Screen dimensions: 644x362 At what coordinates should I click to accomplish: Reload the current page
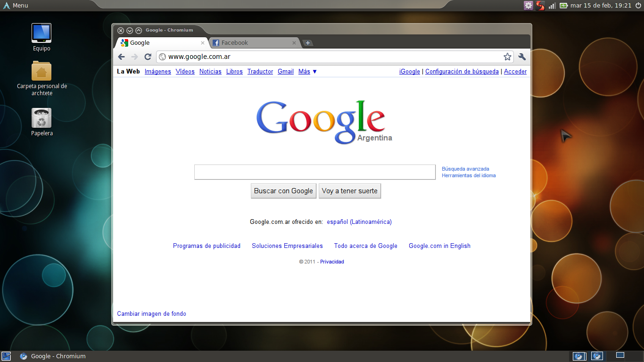(x=148, y=57)
